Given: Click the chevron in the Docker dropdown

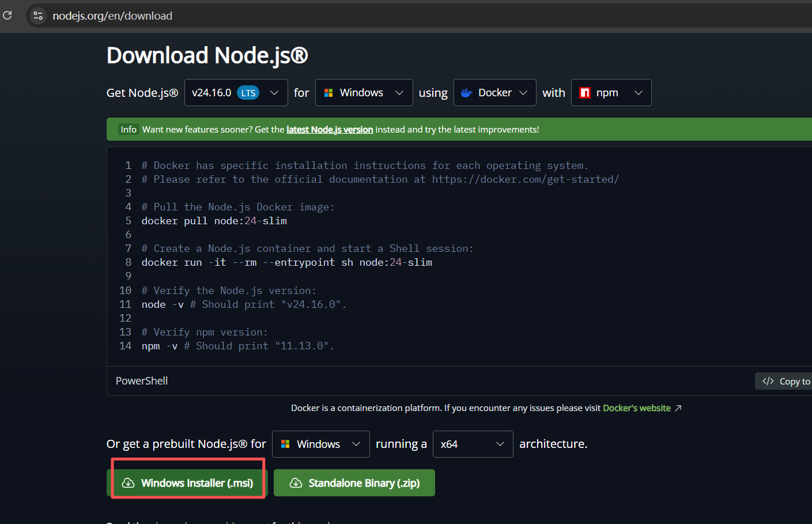Looking at the screenshot, I should tap(523, 93).
